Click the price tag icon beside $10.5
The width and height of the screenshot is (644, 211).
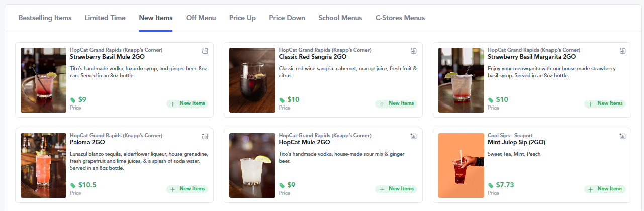click(x=73, y=185)
